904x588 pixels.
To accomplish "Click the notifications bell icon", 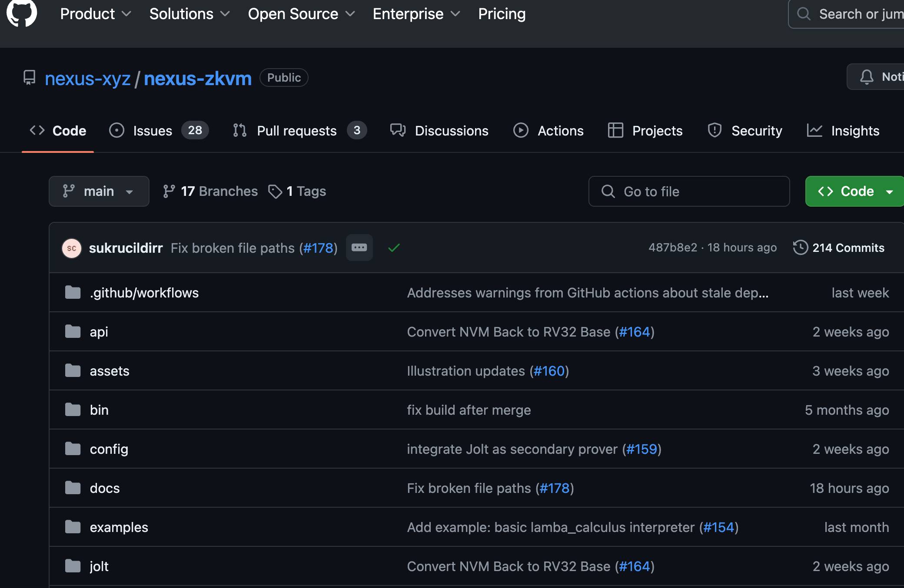I will pyautogui.click(x=867, y=77).
